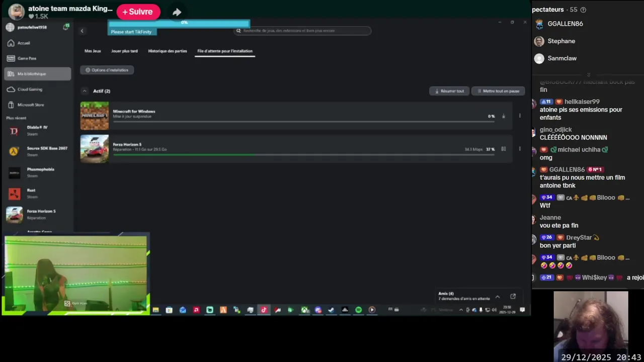Viewport: 644px width, 362px height.
Task: Open notifications bell next to patoufelive1958
Action: pos(66,27)
